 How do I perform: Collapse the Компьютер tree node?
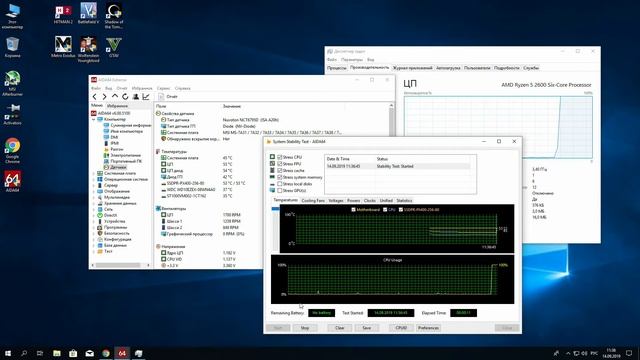93,119
